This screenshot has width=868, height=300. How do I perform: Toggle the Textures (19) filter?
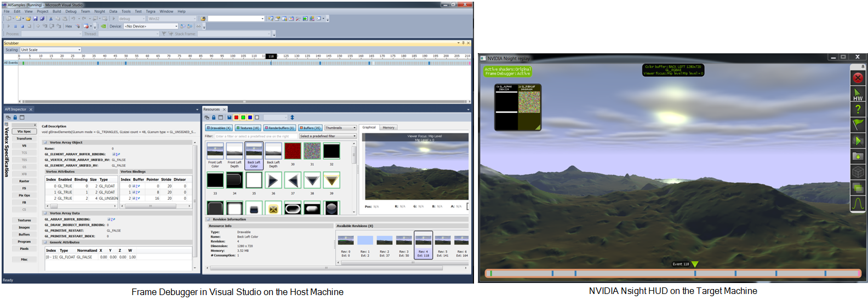tap(248, 128)
